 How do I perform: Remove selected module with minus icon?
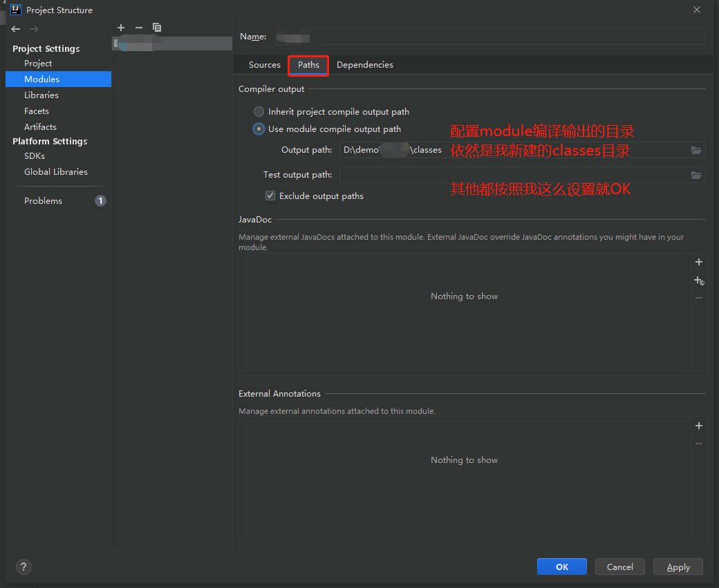tap(139, 28)
